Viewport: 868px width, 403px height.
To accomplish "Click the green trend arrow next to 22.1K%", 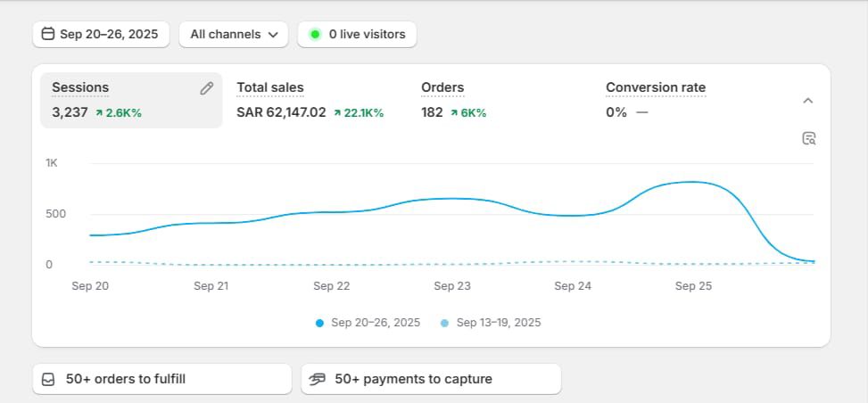I will pos(337,113).
